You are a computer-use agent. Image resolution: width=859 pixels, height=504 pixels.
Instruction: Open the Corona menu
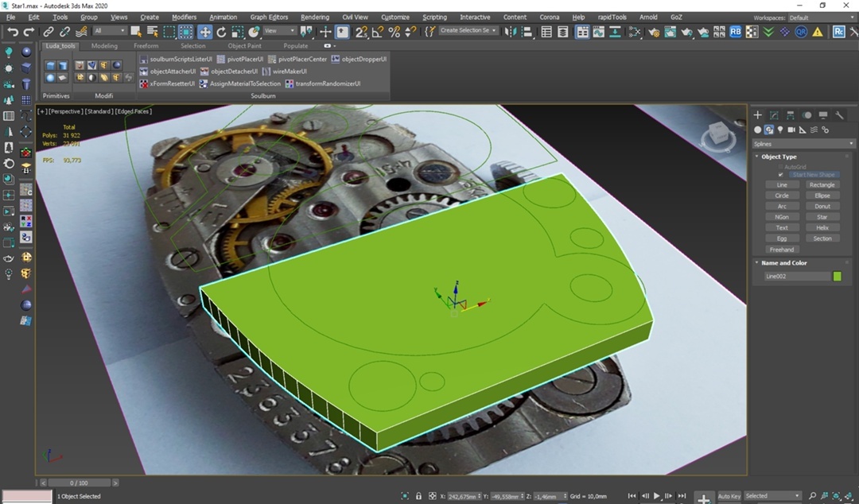click(550, 17)
